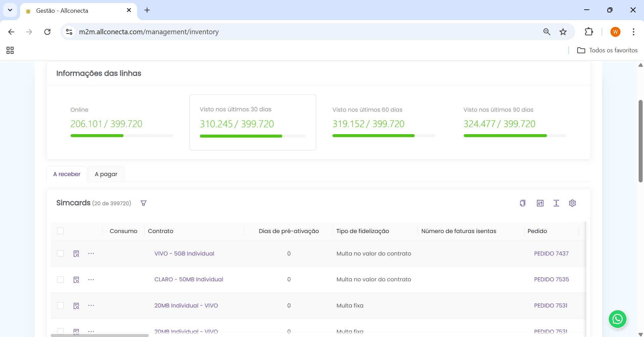Expand the three-dot menu for VIVO - 5GB row
The height and width of the screenshot is (337, 644).
tap(91, 254)
